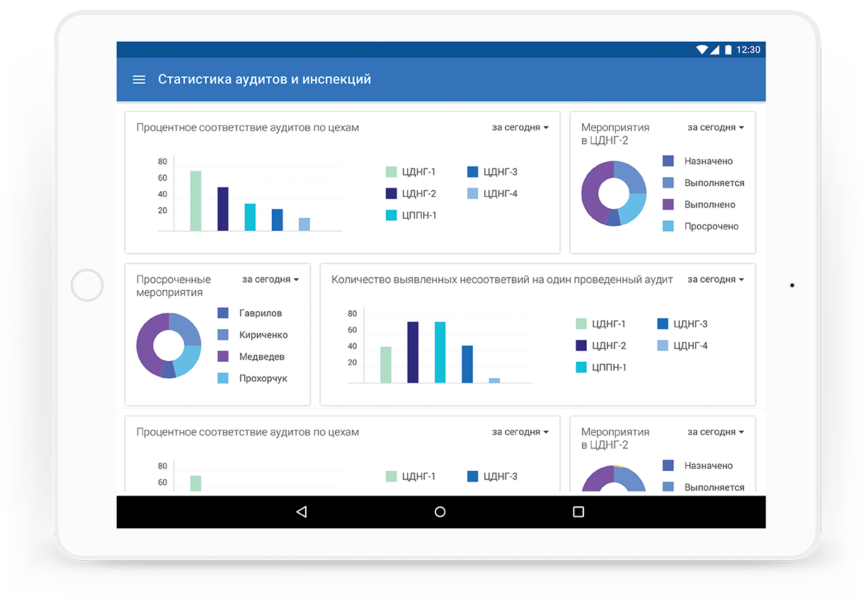Tap the Android back navigation button
Viewport: 868px width, 599px height.
click(302, 512)
